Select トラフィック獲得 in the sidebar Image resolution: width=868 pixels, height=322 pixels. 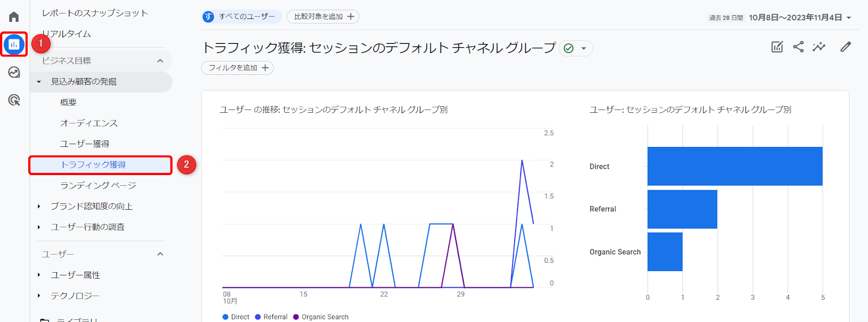coord(93,165)
